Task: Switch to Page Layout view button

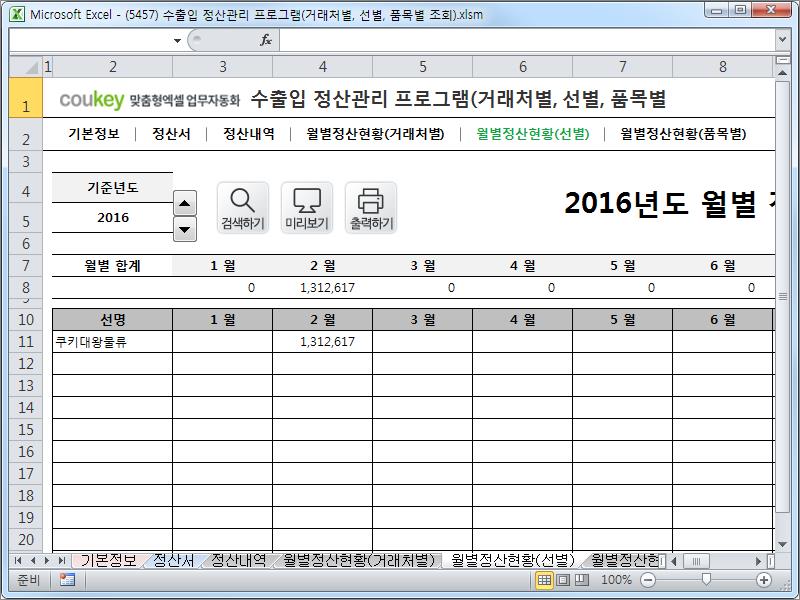Action: [x=563, y=580]
